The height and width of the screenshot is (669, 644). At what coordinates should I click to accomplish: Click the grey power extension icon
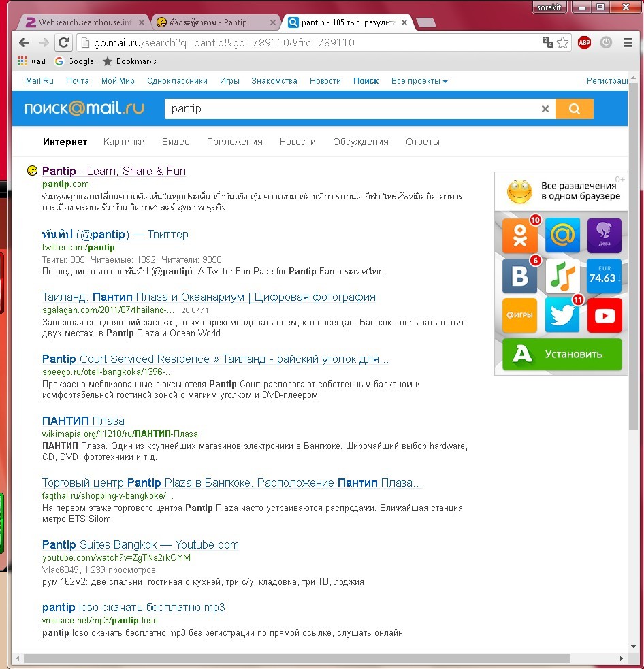point(606,42)
